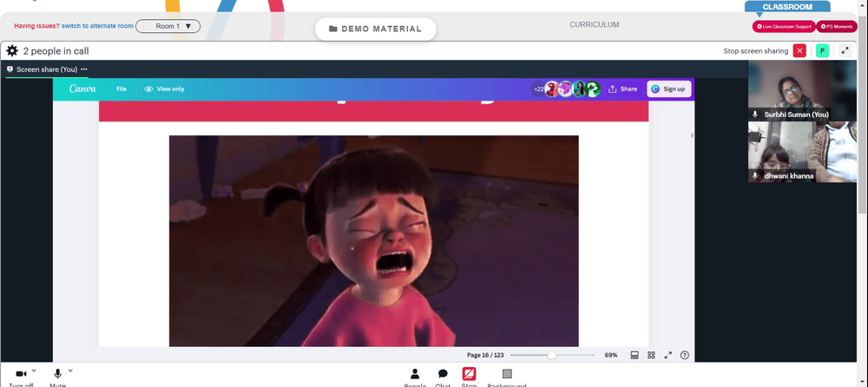
Task: Open Canva help question mark
Action: click(x=684, y=355)
